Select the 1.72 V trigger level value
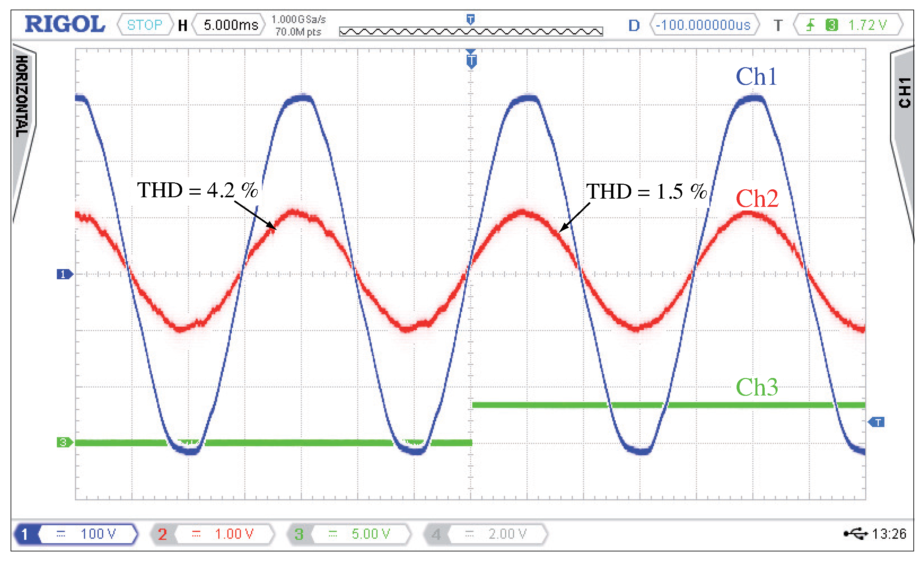Image resolution: width=924 pixels, height=561 pixels. pyautogui.click(x=867, y=25)
